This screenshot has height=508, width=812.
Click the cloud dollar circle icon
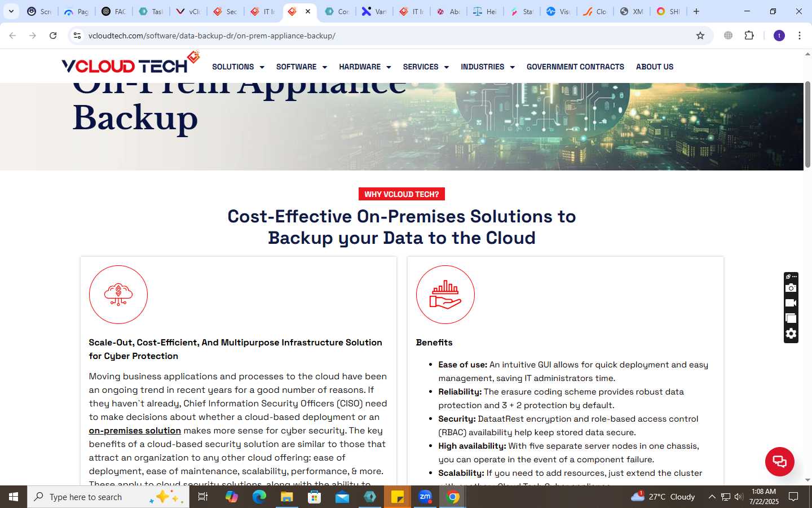[x=118, y=295]
